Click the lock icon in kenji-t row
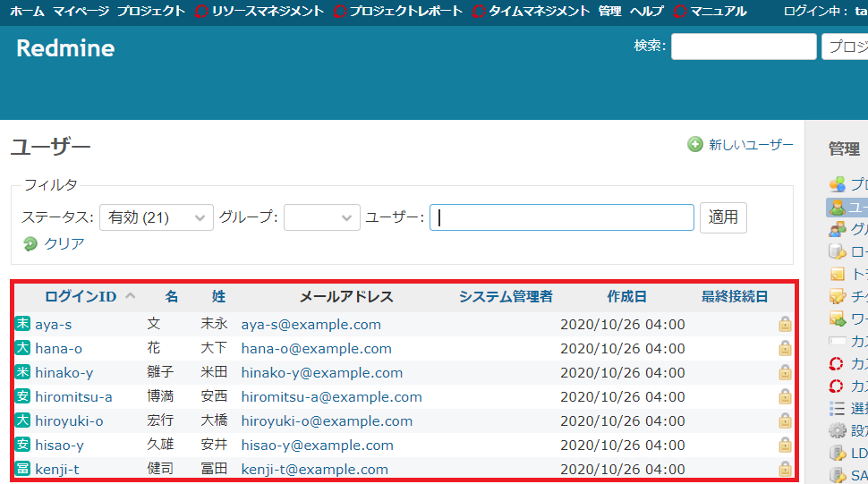 (x=785, y=469)
